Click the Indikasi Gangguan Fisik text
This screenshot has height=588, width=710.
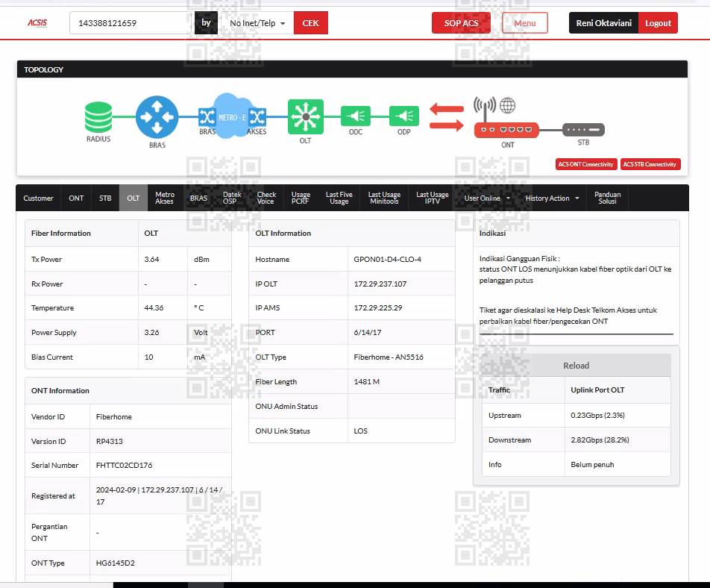tap(519, 259)
